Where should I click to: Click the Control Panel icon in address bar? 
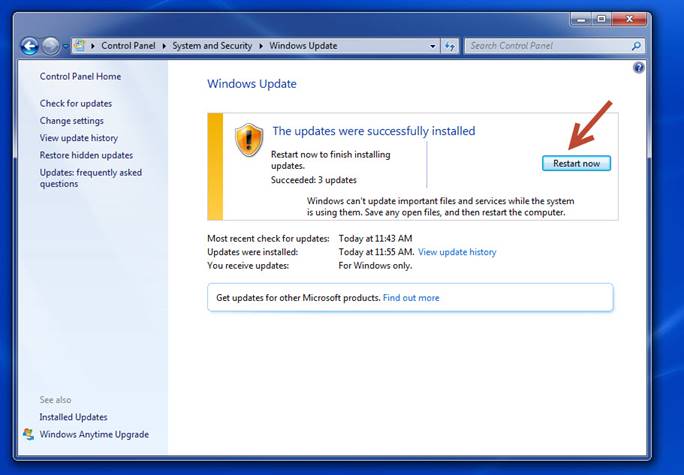pyautogui.click(x=79, y=46)
